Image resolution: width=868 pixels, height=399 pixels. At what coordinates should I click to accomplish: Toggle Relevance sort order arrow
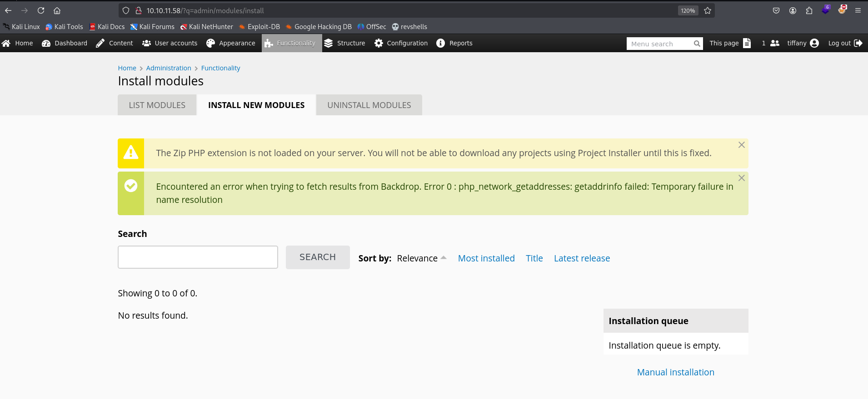444,258
